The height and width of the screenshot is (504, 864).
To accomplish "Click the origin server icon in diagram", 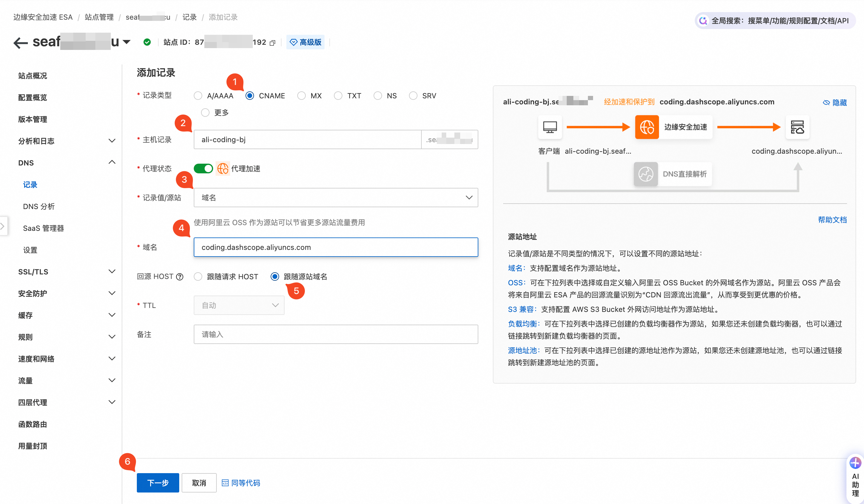I will click(x=797, y=127).
